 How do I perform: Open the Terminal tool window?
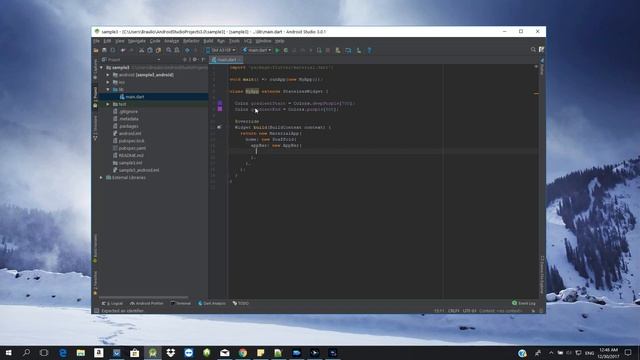tap(181, 303)
